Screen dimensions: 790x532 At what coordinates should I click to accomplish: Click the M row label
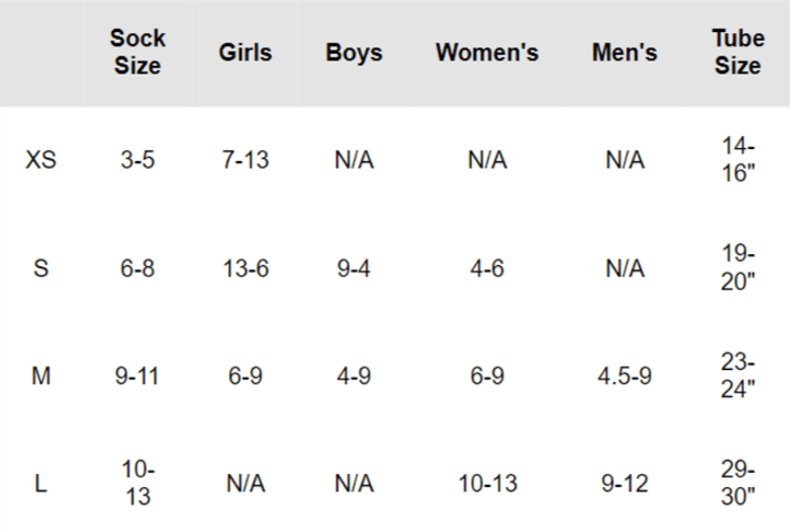[41, 376]
